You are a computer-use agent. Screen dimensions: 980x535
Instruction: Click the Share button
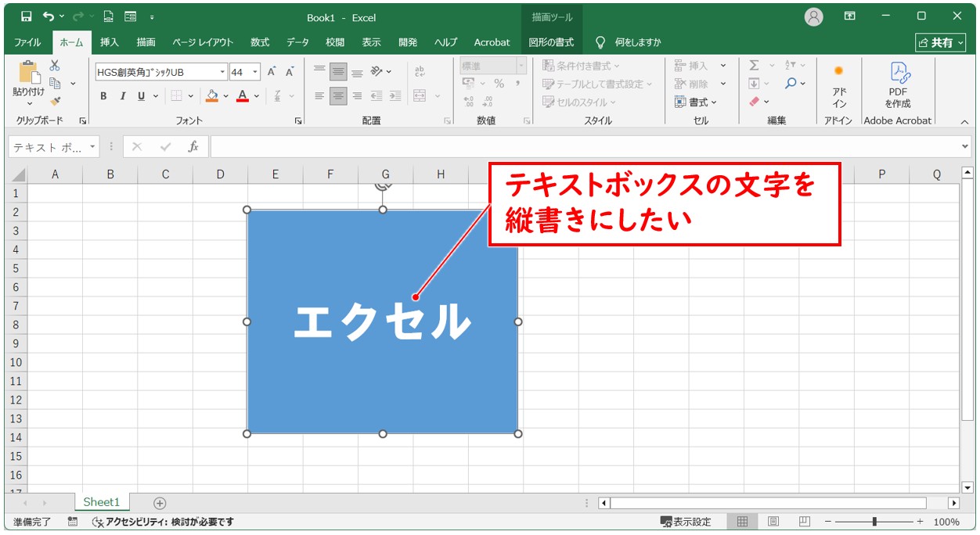pos(940,42)
